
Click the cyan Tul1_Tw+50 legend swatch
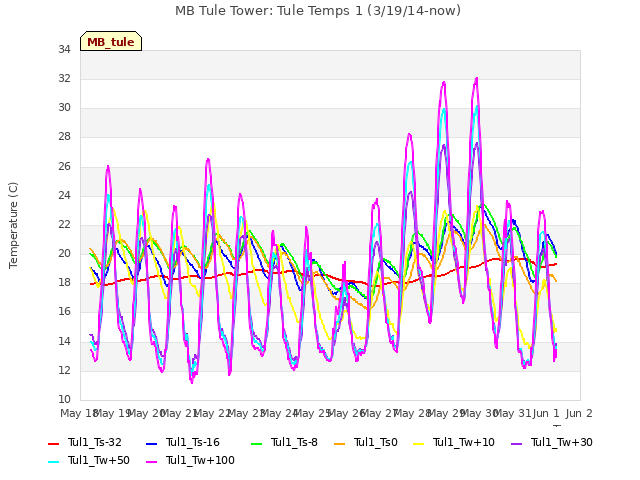(x=53, y=461)
